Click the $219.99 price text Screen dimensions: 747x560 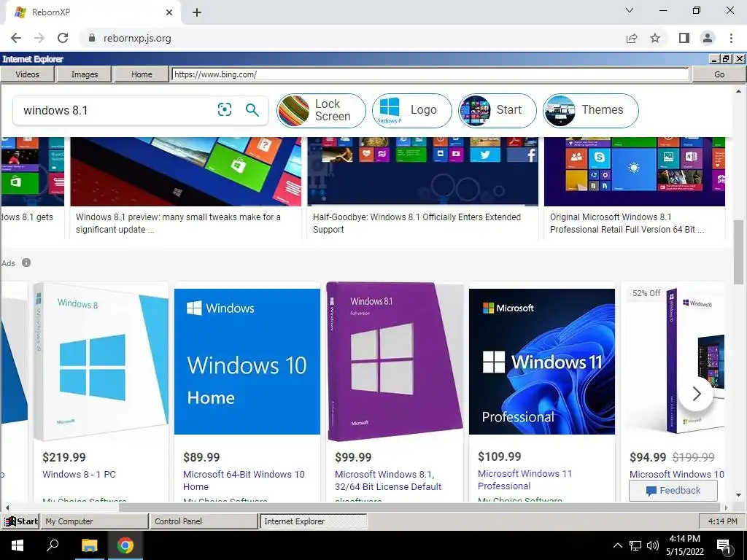[x=64, y=458]
